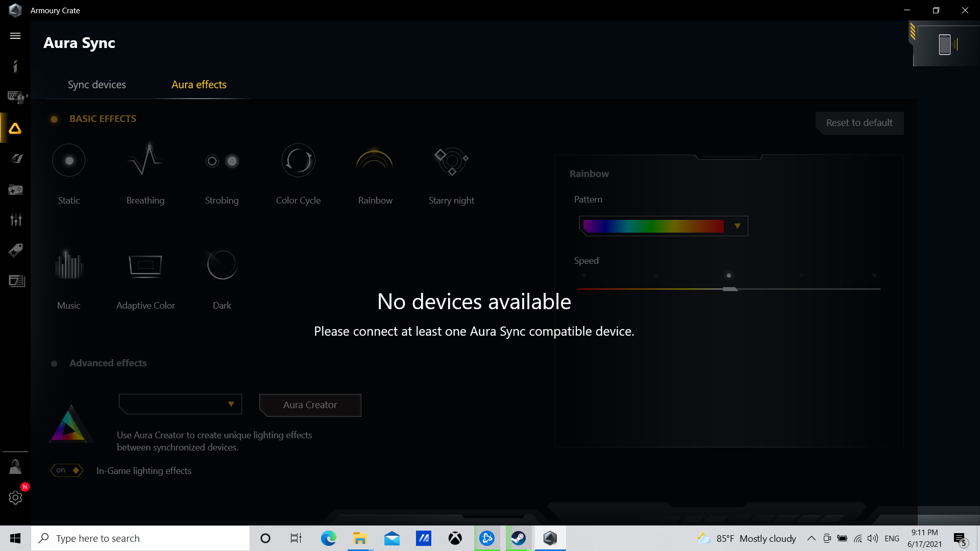Click the Windows search box
Image resolution: width=980 pixels, height=551 pixels.
(140, 538)
